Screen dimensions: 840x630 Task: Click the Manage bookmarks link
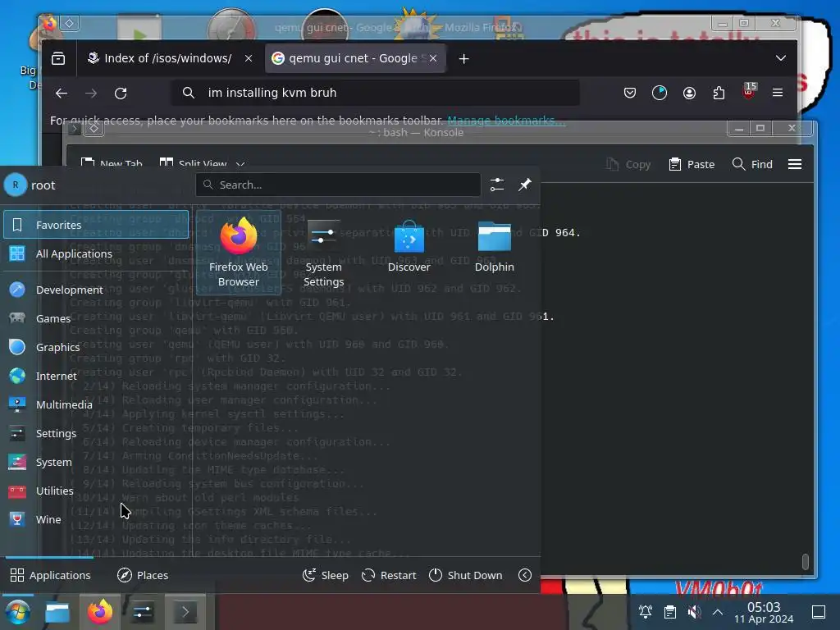505,121
